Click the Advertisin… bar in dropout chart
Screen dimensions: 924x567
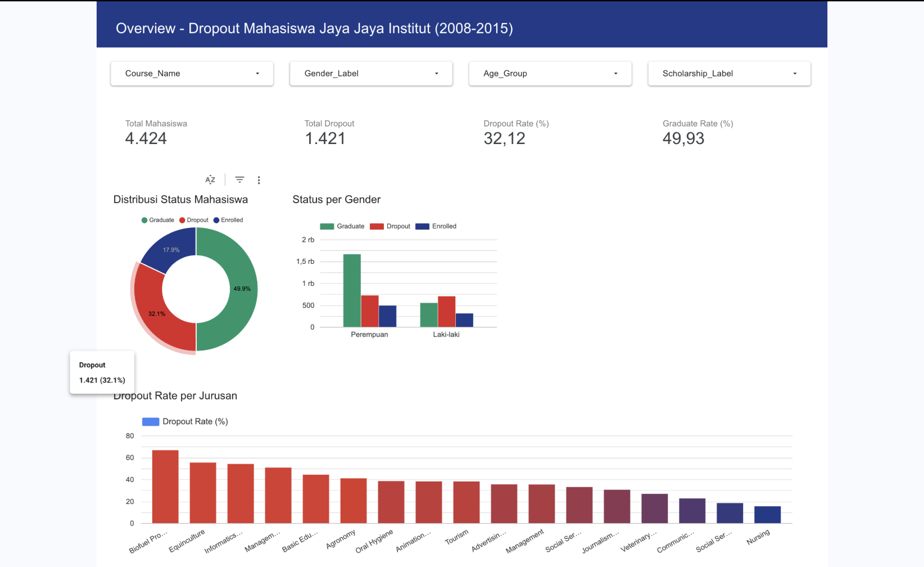[504, 504]
